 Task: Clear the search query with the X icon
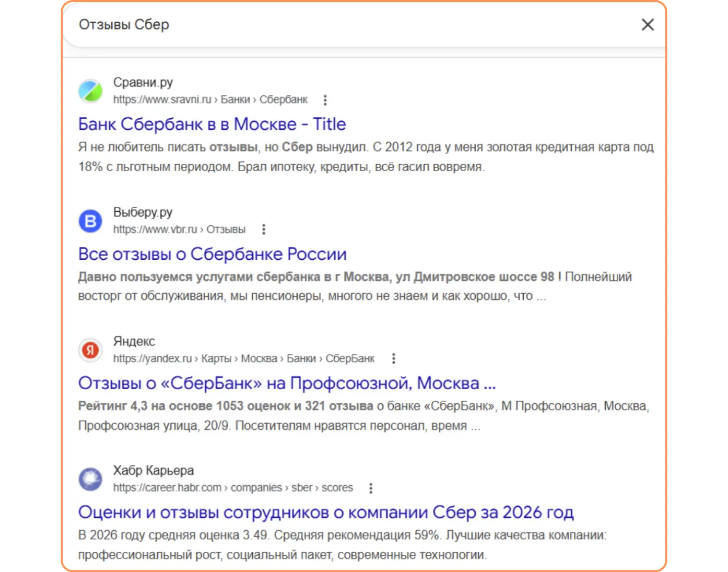click(648, 25)
